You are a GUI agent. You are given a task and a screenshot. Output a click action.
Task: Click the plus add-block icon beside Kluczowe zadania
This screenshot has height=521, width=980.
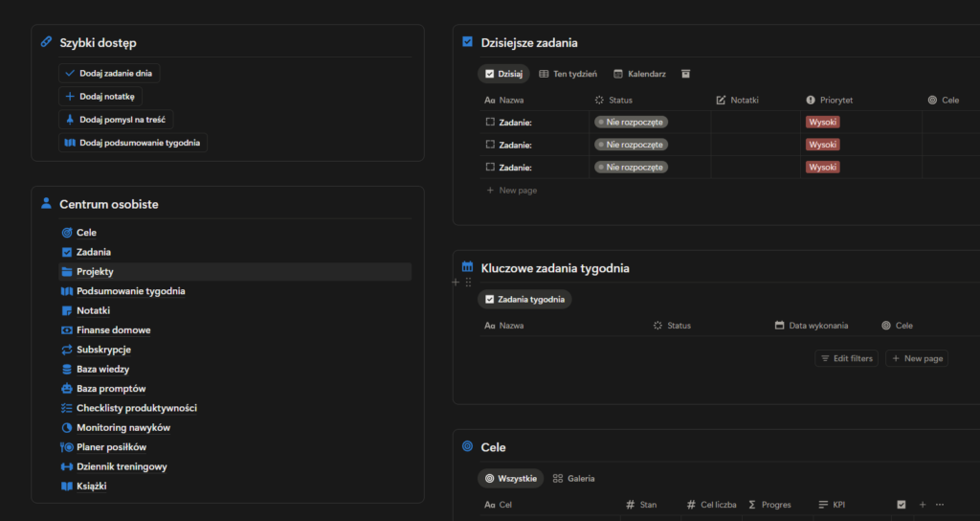(456, 283)
